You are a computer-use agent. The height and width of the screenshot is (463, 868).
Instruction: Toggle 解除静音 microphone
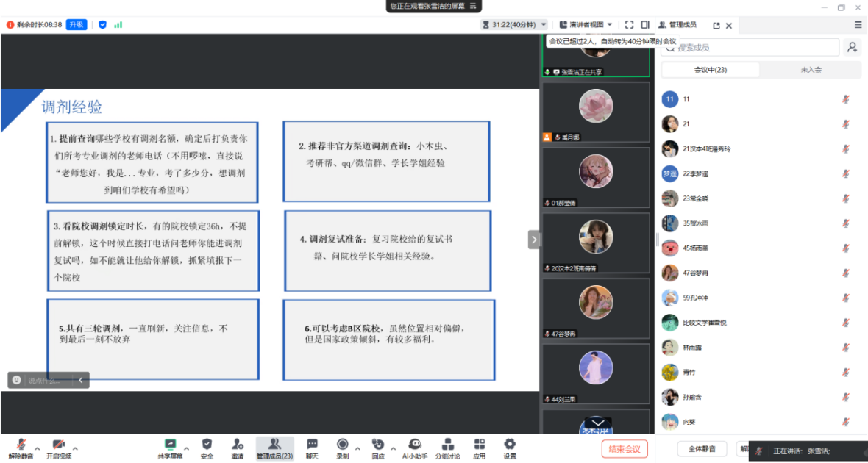click(21, 445)
